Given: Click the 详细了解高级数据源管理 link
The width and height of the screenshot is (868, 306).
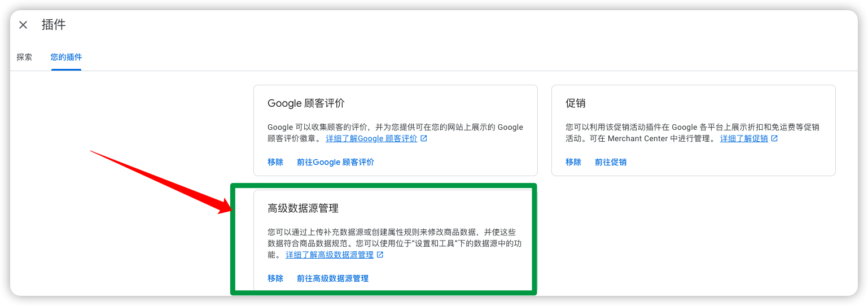Looking at the screenshot, I should 330,255.
